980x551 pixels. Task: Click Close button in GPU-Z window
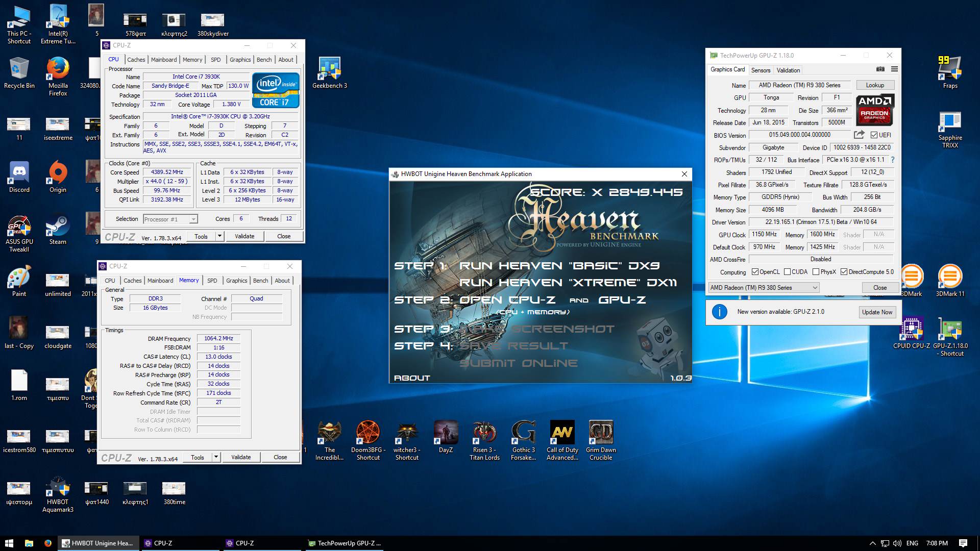pos(879,288)
